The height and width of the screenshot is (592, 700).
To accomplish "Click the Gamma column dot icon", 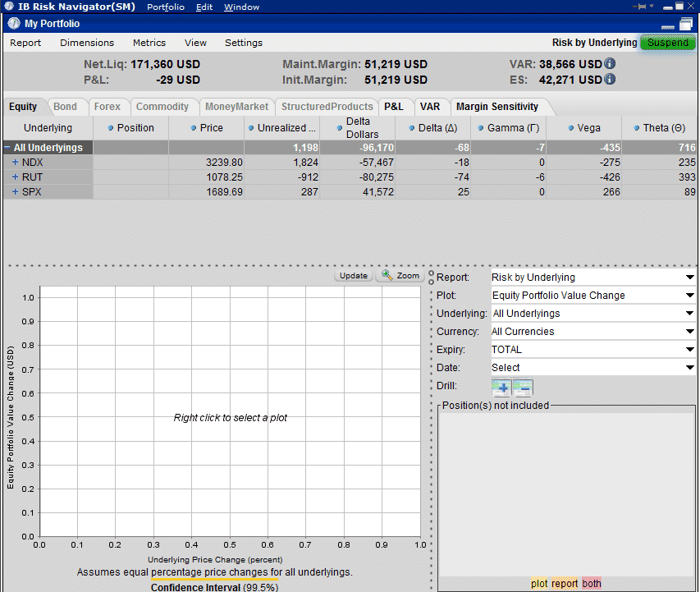I will [x=481, y=128].
